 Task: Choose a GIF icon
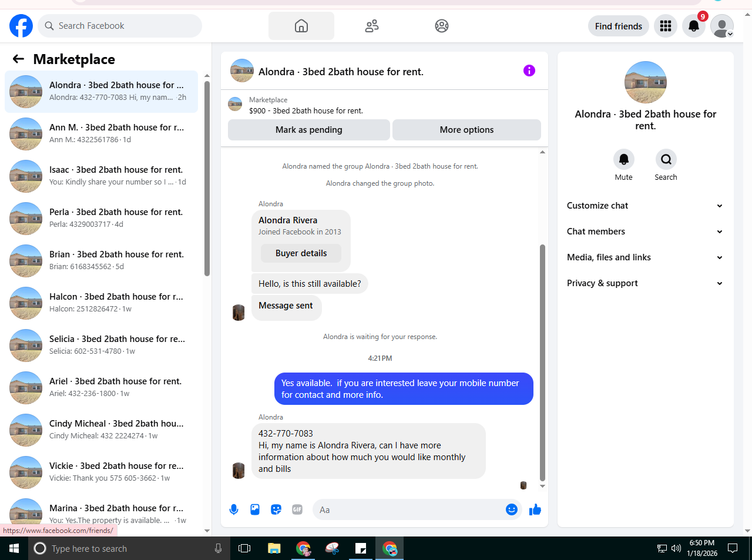click(x=297, y=509)
